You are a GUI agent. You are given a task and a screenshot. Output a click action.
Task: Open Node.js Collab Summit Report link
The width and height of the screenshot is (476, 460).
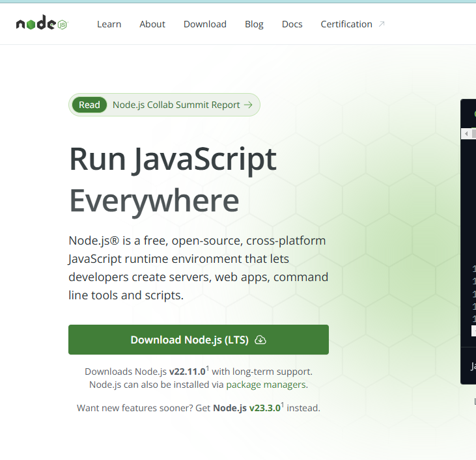click(x=176, y=105)
